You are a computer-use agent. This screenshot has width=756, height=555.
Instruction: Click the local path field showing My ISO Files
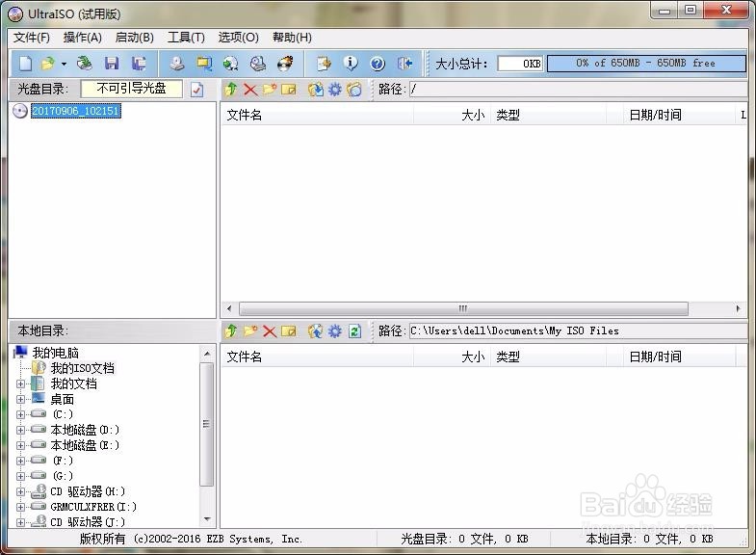[x=578, y=331]
